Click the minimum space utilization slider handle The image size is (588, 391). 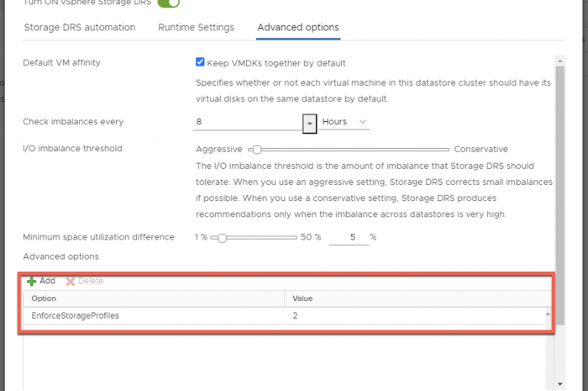tap(222, 238)
